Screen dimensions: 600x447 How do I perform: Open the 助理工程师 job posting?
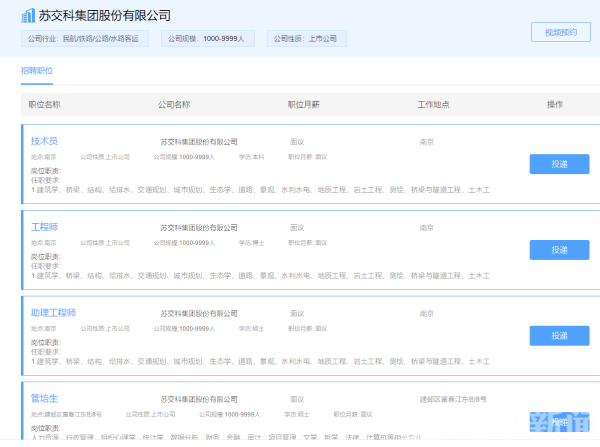pos(53,313)
